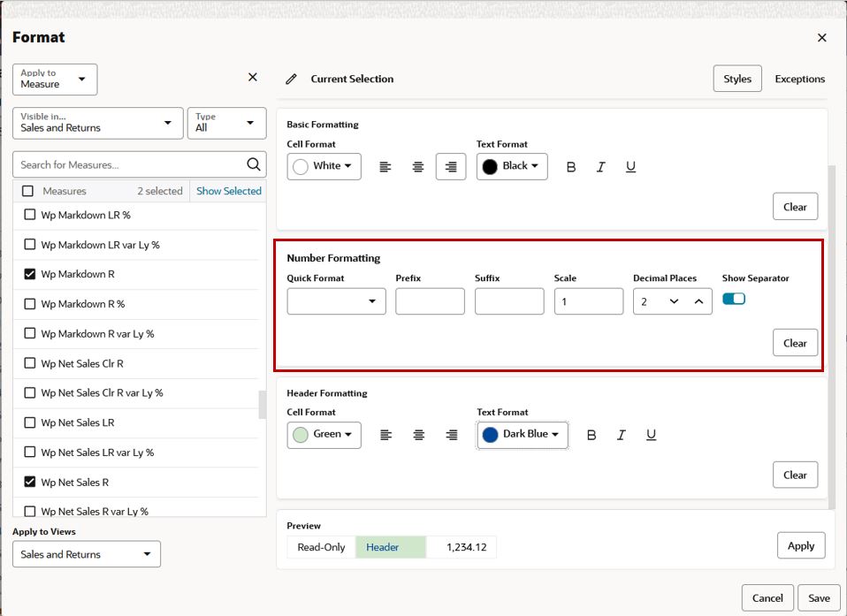
Task: Click Show Selected measures link
Action: point(228,190)
